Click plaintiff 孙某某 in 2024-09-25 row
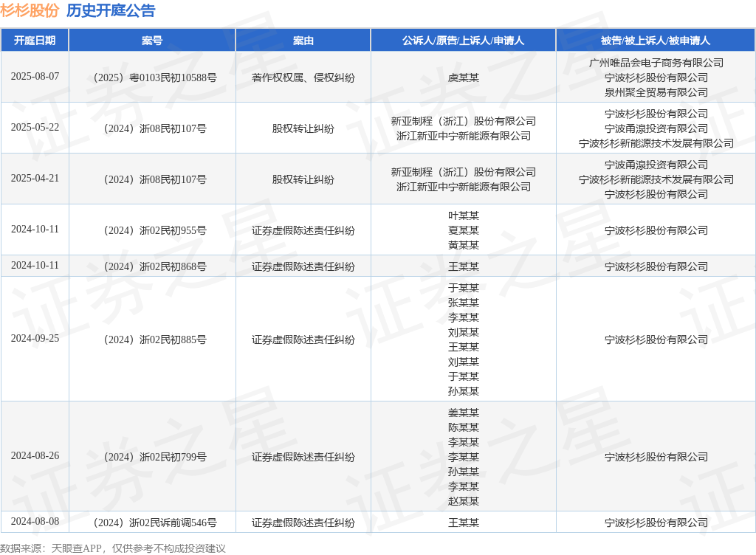 [464, 391]
